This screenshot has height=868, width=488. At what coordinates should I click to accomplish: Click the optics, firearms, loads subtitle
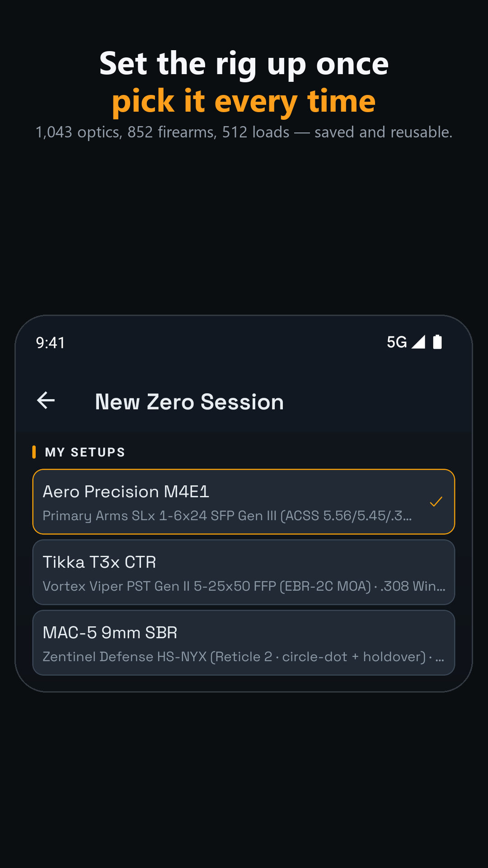click(x=244, y=132)
